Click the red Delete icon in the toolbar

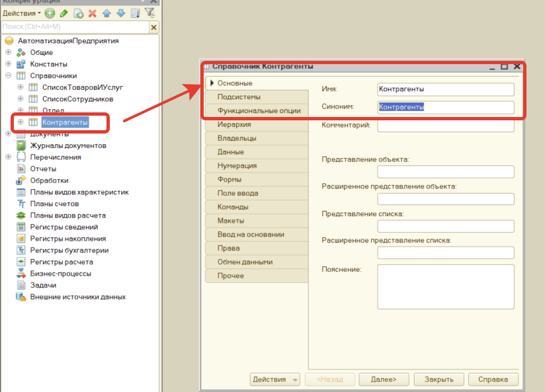click(93, 13)
